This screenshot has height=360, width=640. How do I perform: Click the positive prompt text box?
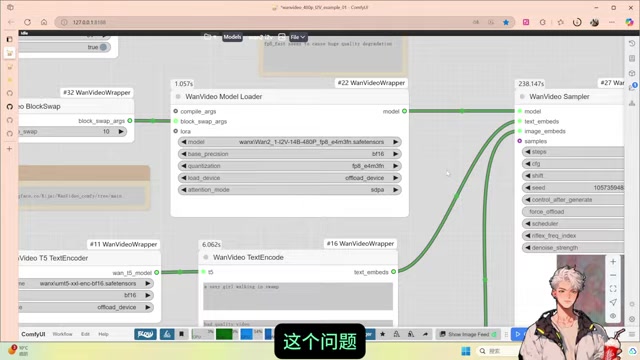pos(298,296)
